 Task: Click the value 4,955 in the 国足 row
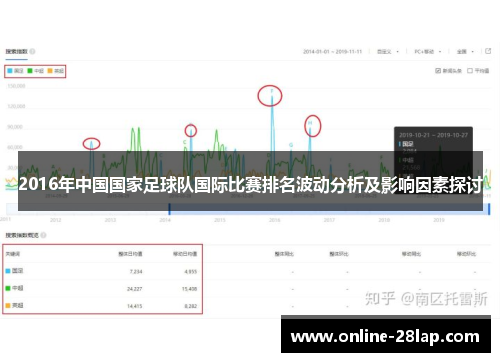pos(191,272)
